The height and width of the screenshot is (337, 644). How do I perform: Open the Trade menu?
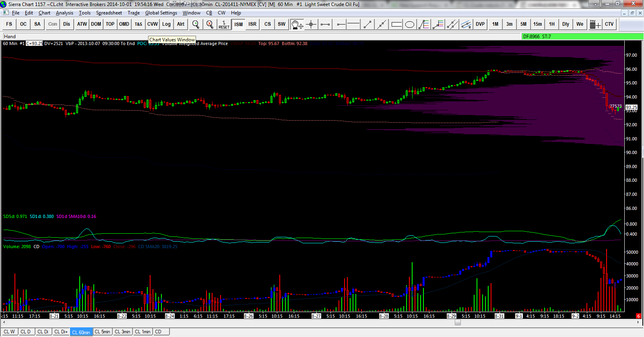tap(134, 13)
